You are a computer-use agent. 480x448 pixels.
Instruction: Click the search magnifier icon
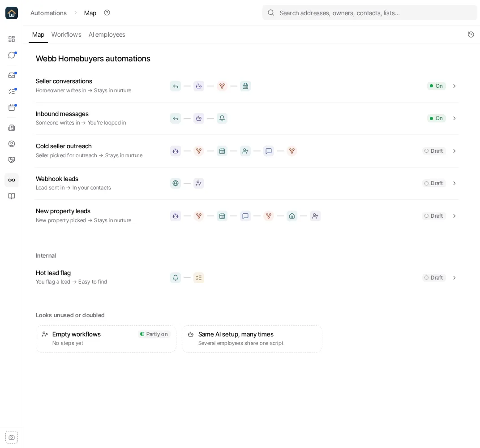click(271, 13)
